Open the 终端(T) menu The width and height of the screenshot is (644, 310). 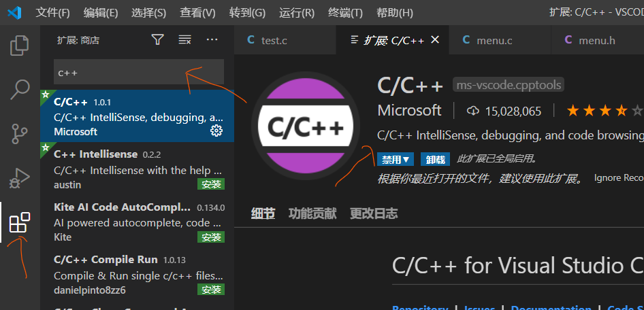pos(345,13)
